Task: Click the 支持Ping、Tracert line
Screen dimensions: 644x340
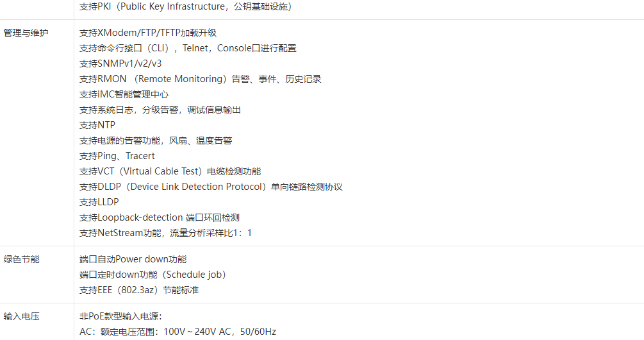Action: pos(117,156)
